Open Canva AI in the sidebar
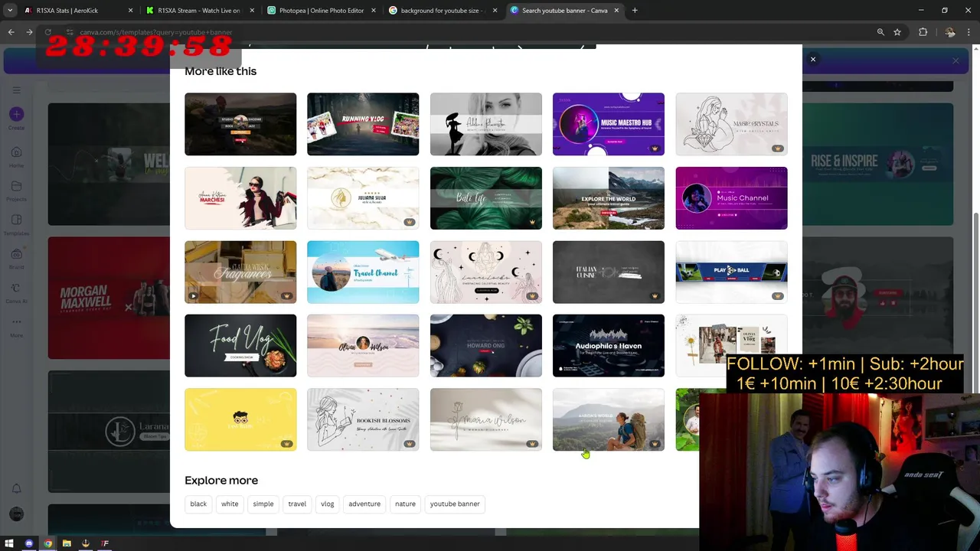Image resolution: width=980 pixels, height=551 pixels. 16,293
